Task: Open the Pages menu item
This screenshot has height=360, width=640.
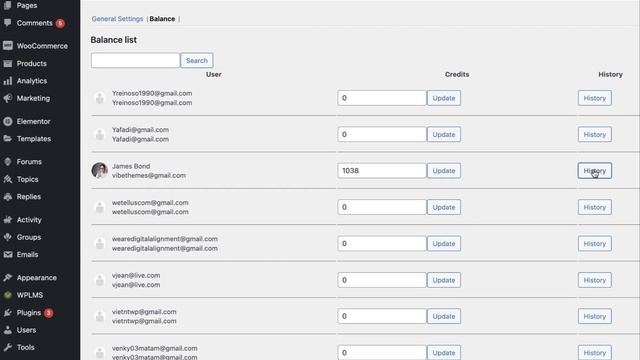Action: click(x=27, y=5)
